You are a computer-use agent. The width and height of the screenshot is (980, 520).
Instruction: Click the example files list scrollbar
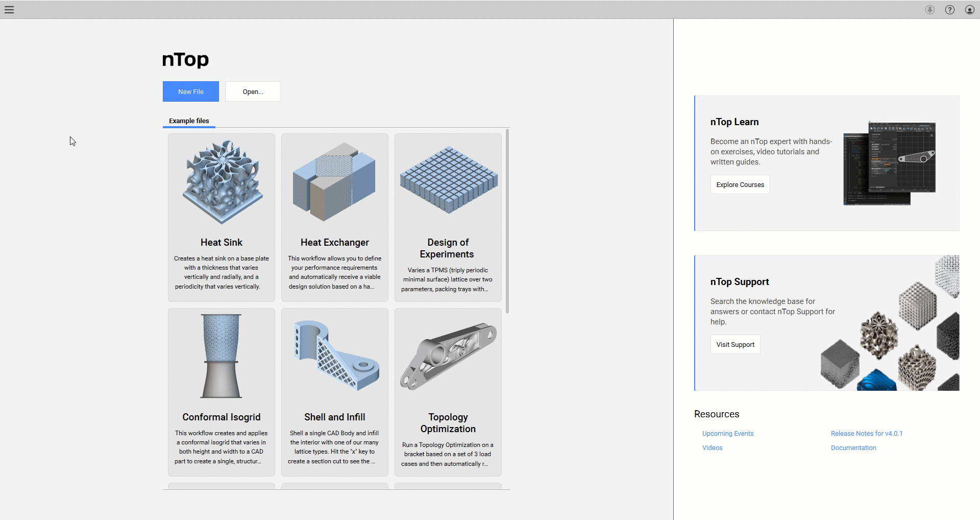(507, 221)
